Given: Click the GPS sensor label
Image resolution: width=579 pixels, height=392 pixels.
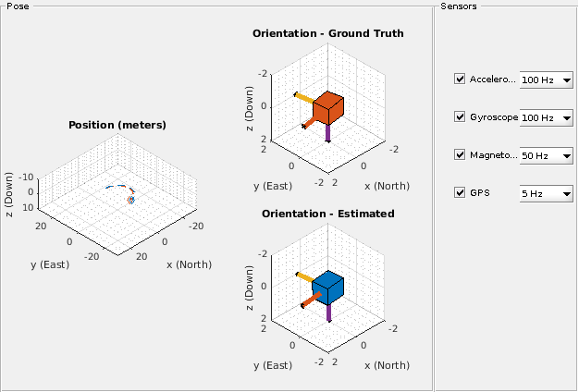Looking at the screenshot, I should pyautogui.click(x=480, y=193).
